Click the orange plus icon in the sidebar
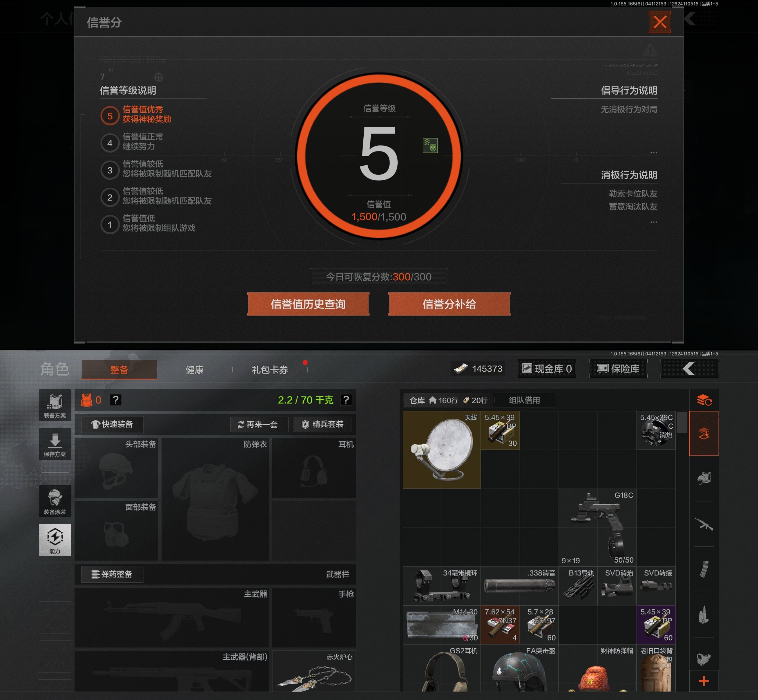 [x=704, y=681]
